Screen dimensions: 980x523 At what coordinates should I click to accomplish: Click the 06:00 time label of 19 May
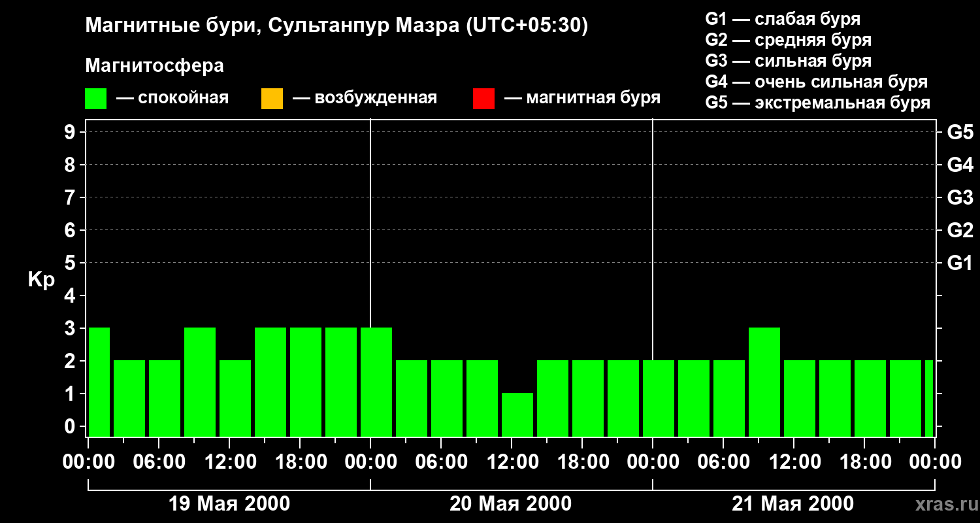click(159, 462)
